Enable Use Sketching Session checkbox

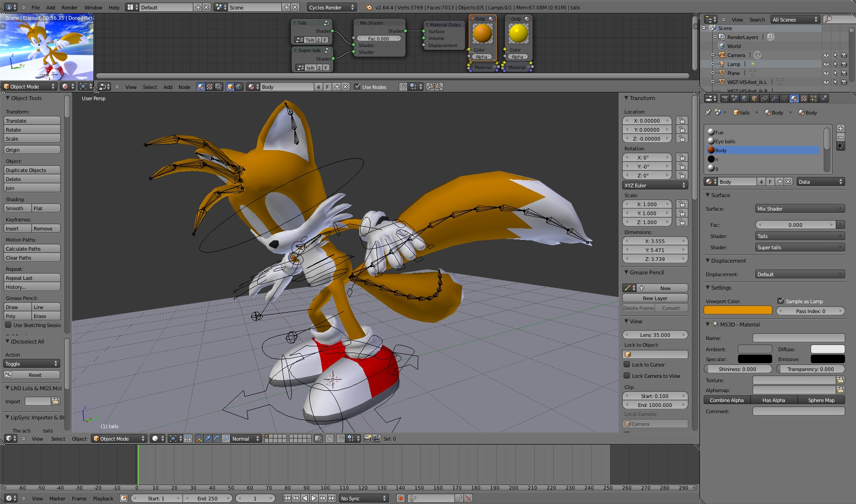point(8,325)
